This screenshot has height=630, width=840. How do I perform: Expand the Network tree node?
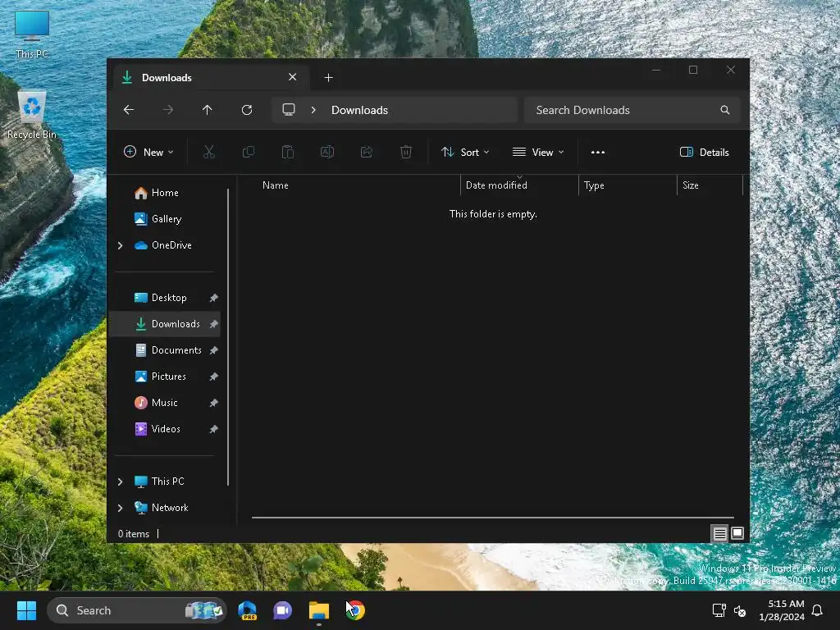click(x=120, y=508)
